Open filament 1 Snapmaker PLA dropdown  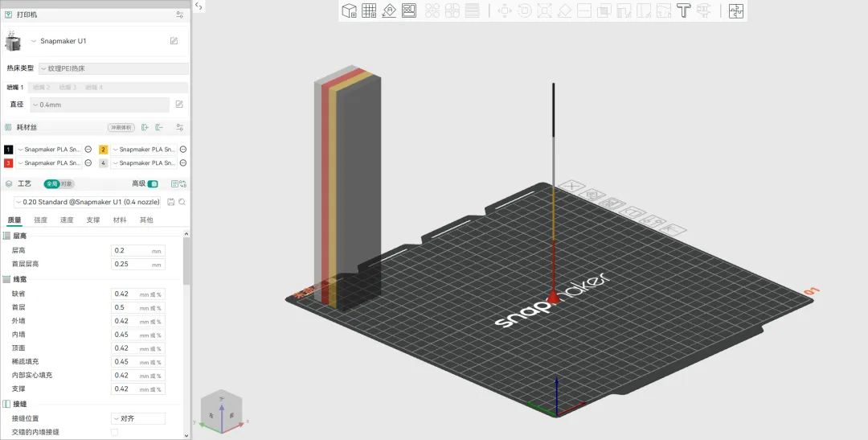[x=49, y=149]
